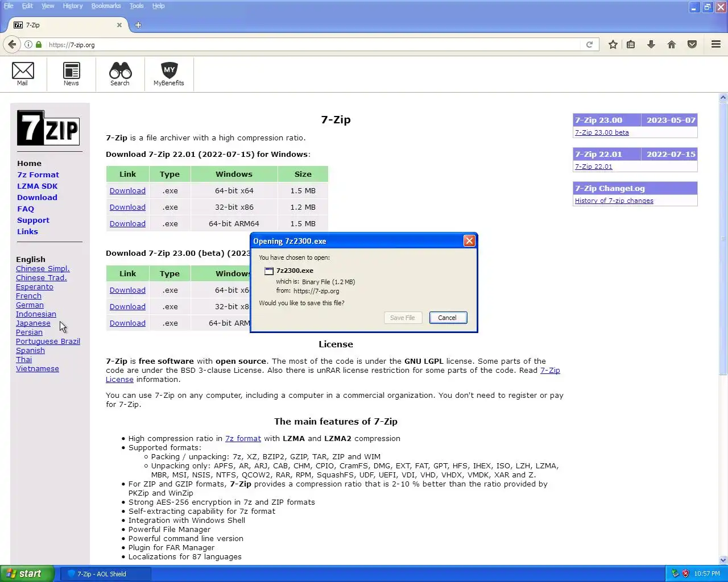Switch language to Chinese Simpl.
Screen dimensions: 728x582
point(43,269)
